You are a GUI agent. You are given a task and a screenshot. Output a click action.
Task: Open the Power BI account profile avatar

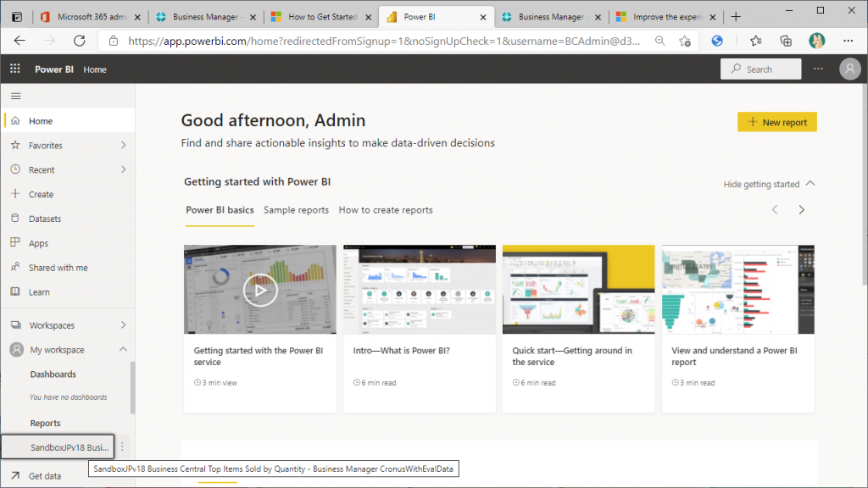pyautogui.click(x=849, y=69)
